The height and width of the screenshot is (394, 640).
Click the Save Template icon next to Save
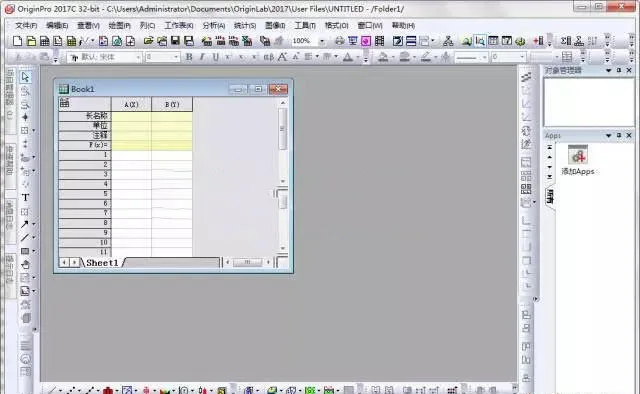click(x=189, y=41)
